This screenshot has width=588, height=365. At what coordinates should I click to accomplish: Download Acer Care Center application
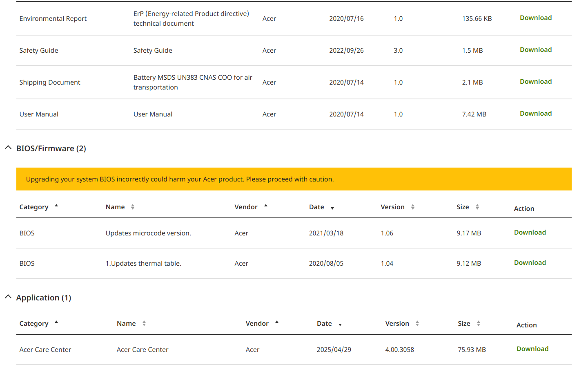pos(532,349)
